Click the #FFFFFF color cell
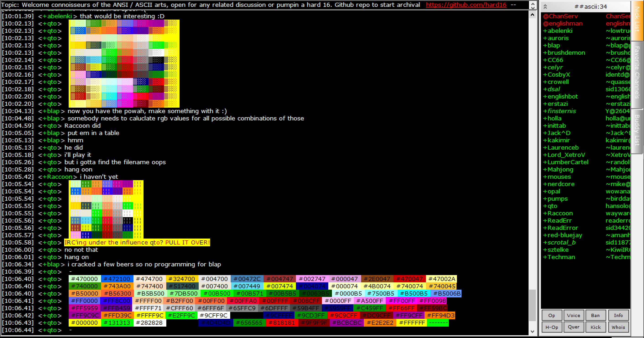 (x=412, y=323)
